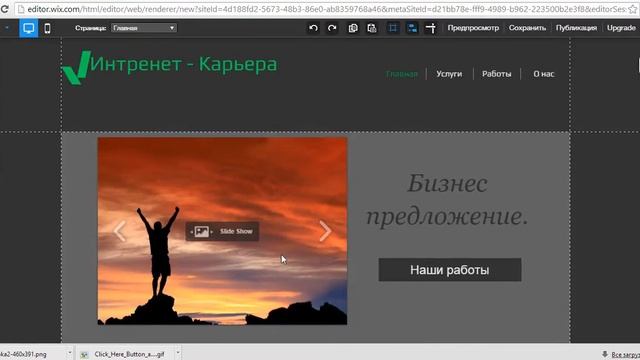Click the Upgrade button

tap(621, 28)
